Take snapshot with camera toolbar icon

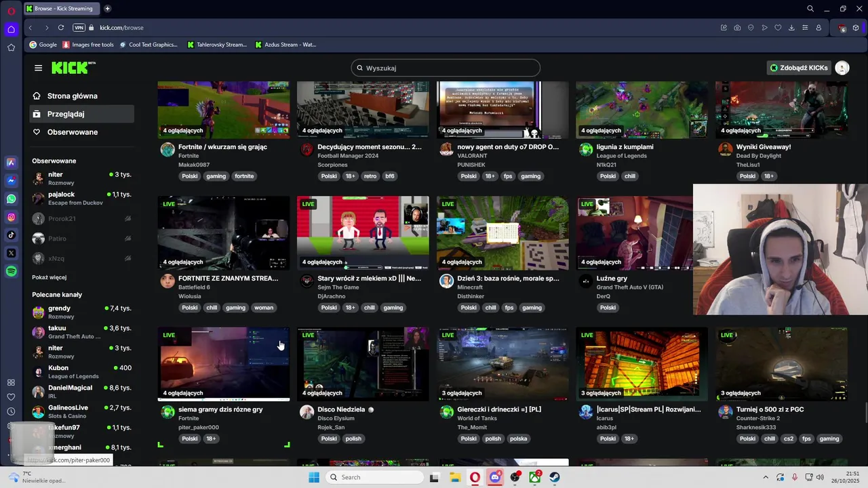click(737, 28)
